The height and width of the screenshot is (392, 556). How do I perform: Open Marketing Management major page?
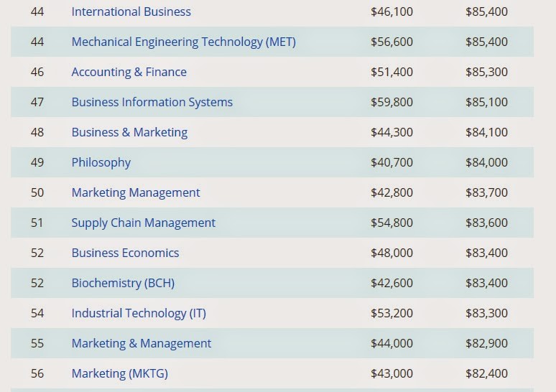[135, 192]
